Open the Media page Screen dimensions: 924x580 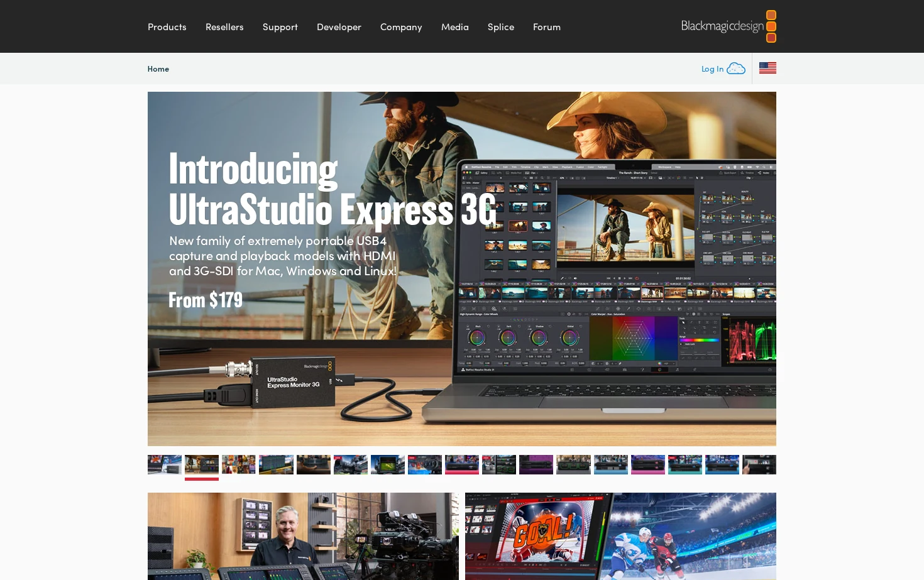455,27
